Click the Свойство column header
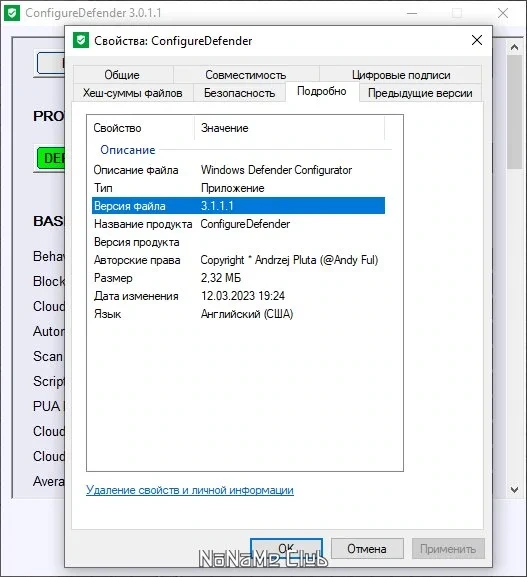This screenshot has height=577, width=527. tap(141, 128)
